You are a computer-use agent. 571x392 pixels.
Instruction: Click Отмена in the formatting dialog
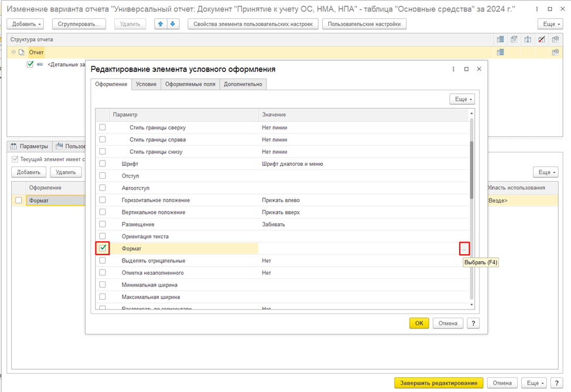click(448, 323)
